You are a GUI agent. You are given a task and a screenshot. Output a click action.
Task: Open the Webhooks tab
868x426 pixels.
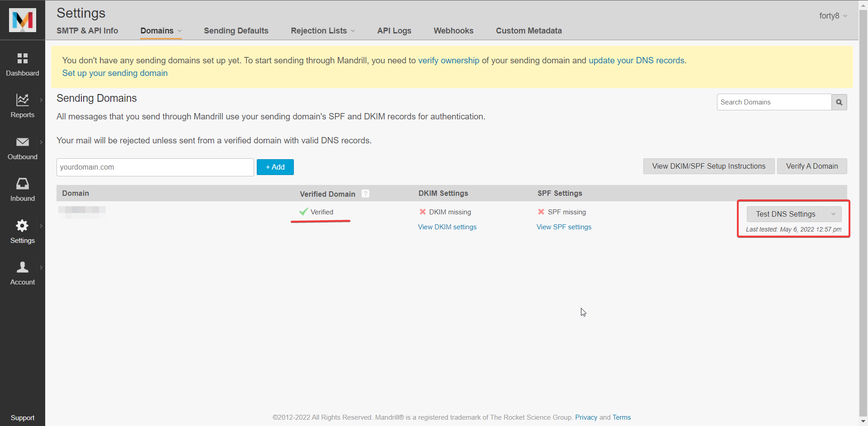coord(453,31)
